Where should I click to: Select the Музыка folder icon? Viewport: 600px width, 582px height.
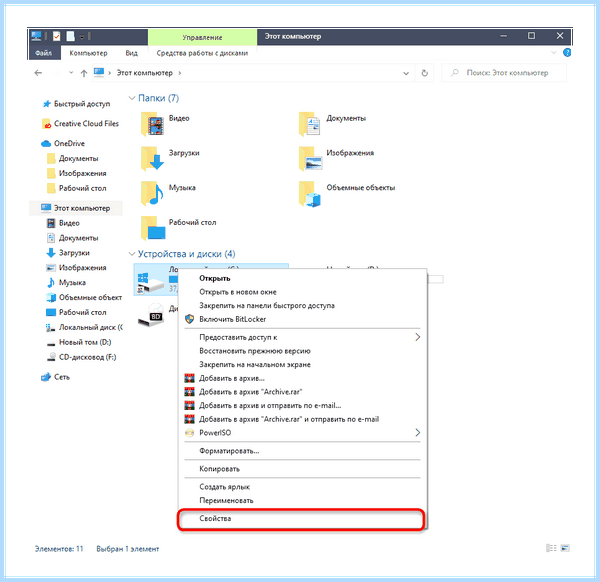click(x=153, y=193)
